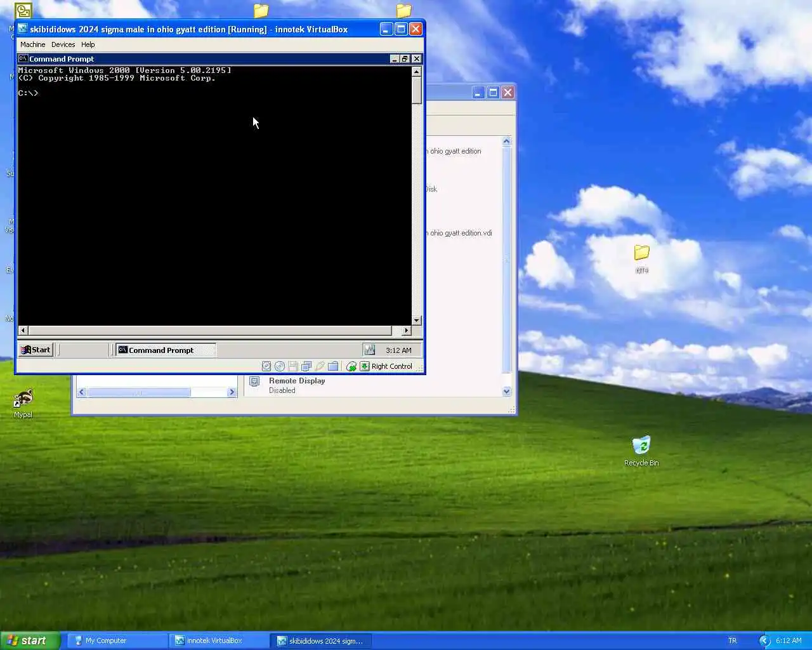
Task: Click the CD/DVD optical drive status icon
Action: [x=280, y=366]
